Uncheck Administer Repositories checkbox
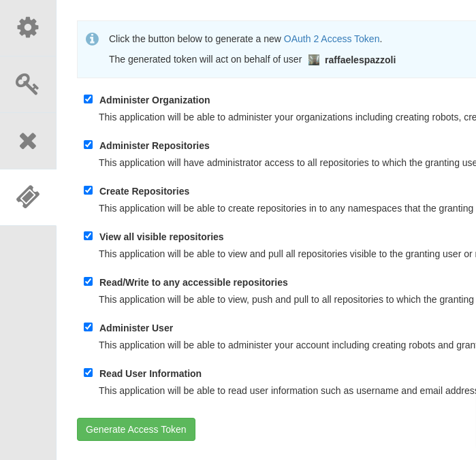This screenshot has width=476, height=460. [x=88, y=144]
